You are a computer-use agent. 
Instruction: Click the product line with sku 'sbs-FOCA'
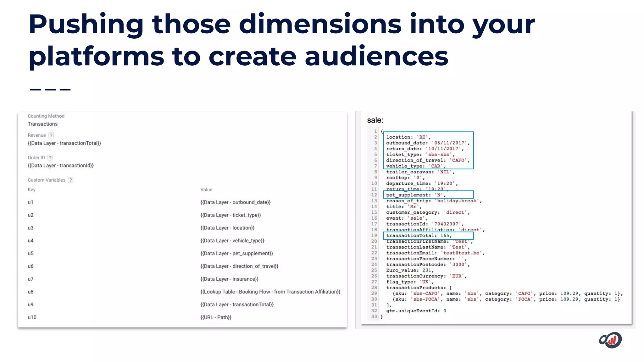click(506, 299)
